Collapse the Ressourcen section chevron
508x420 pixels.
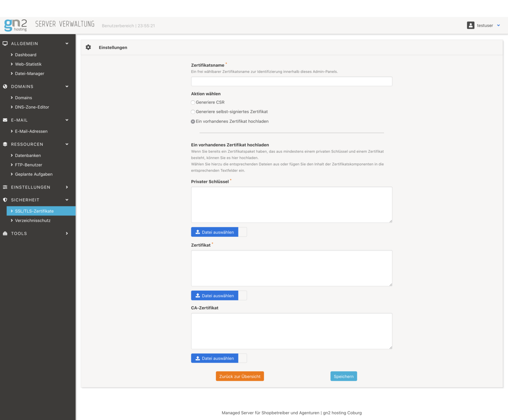[x=67, y=144]
